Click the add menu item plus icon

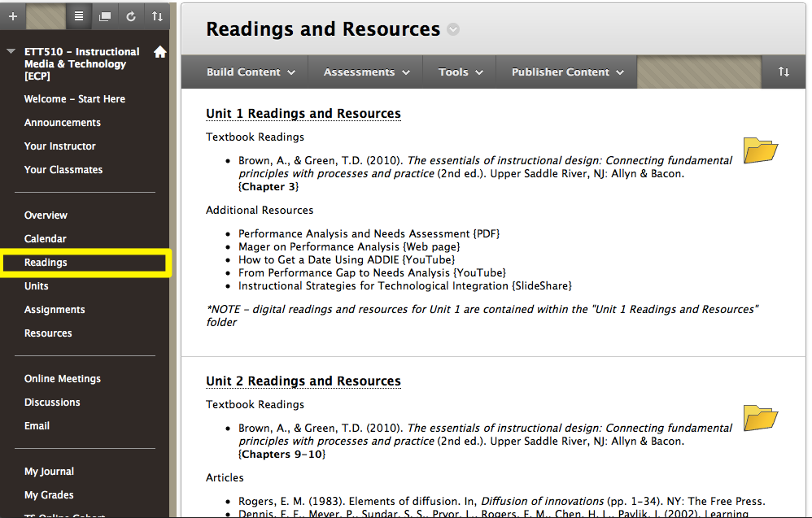pyautogui.click(x=13, y=16)
